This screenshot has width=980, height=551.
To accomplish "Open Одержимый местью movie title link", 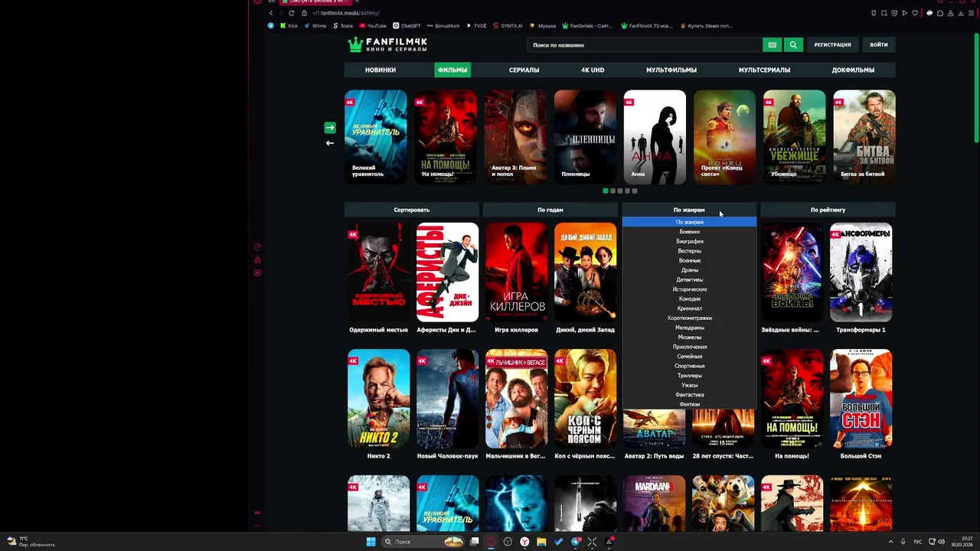I will pyautogui.click(x=378, y=330).
